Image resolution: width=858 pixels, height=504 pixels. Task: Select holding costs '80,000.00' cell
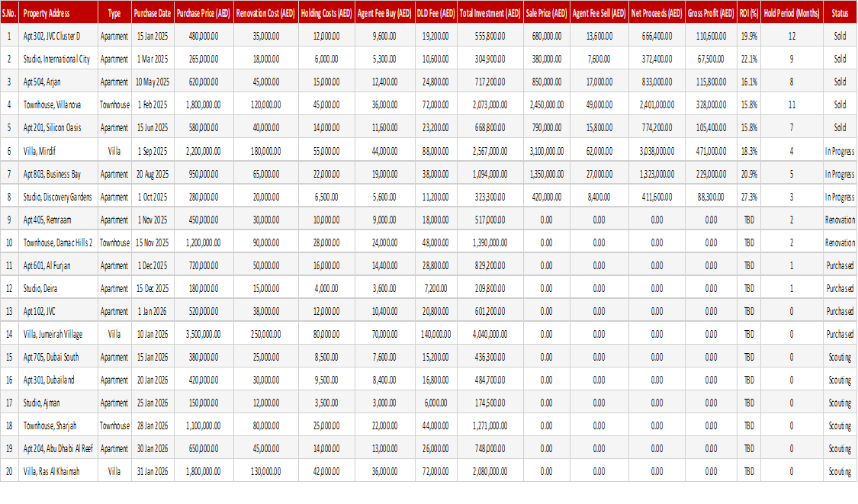(x=326, y=335)
